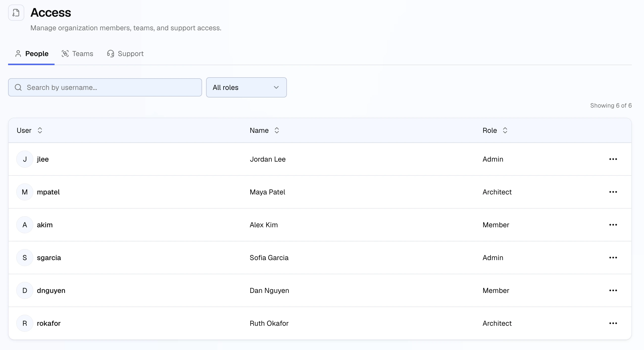
Task: Open actions menu for sgarcia
Action: (613, 258)
